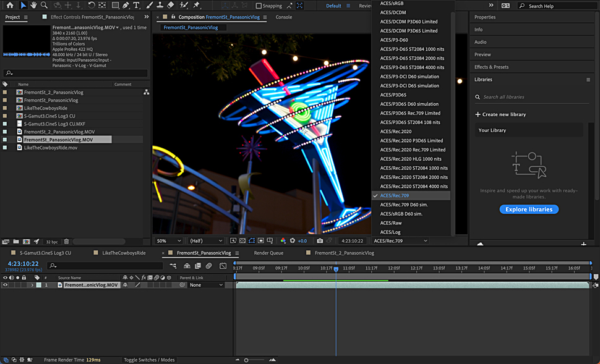This screenshot has width=600, height=364.
Task: Open grid and guide options icon
Action: tap(270, 241)
